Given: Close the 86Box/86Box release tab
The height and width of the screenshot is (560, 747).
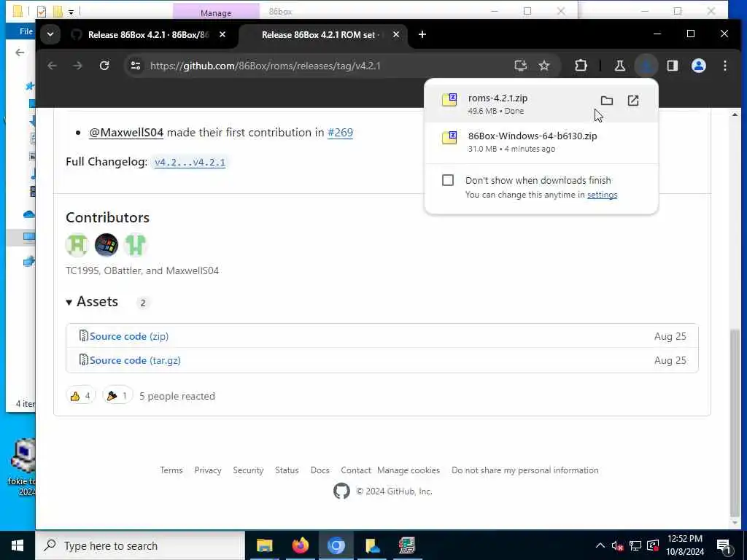Looking at the screenshot, I should [222, 34].
